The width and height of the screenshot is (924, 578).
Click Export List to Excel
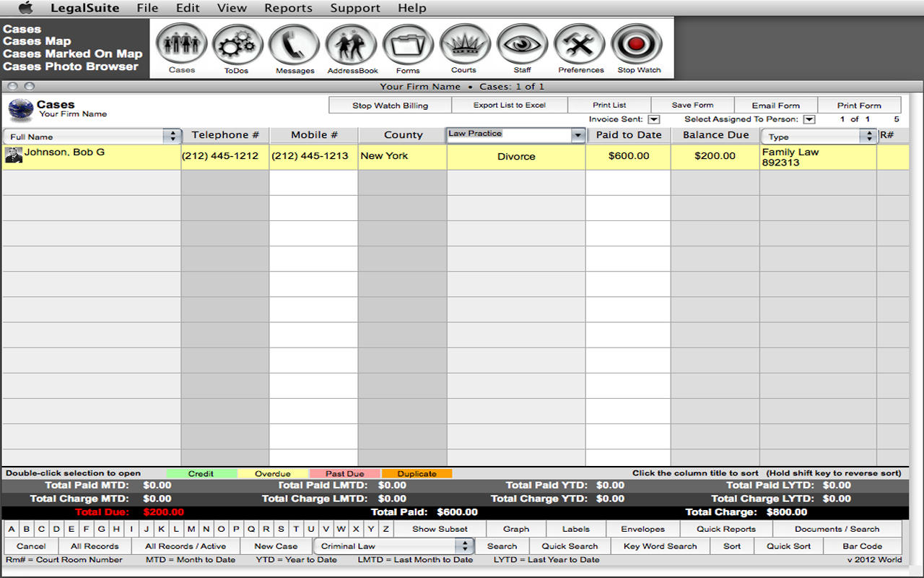tap(510, 105)
